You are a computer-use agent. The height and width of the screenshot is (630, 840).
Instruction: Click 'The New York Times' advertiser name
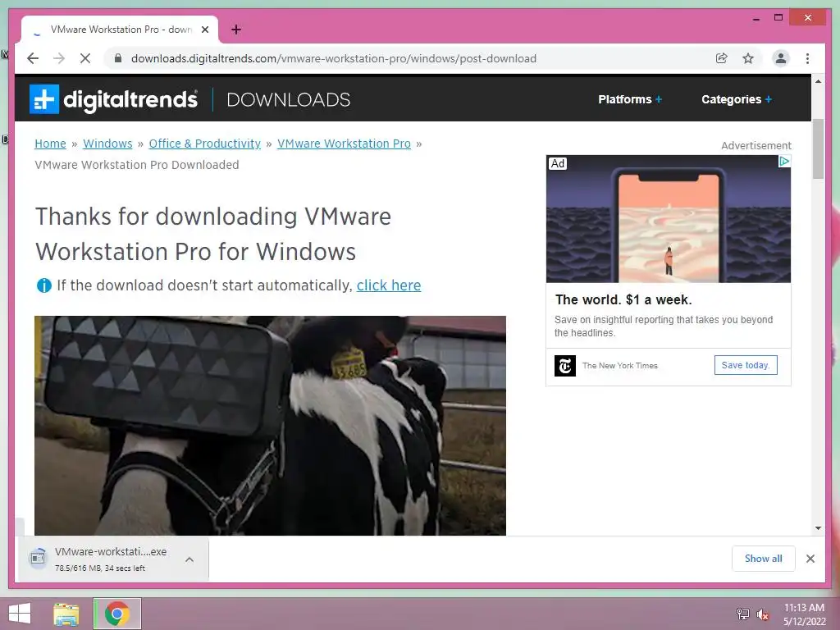[x=620, y=365]
